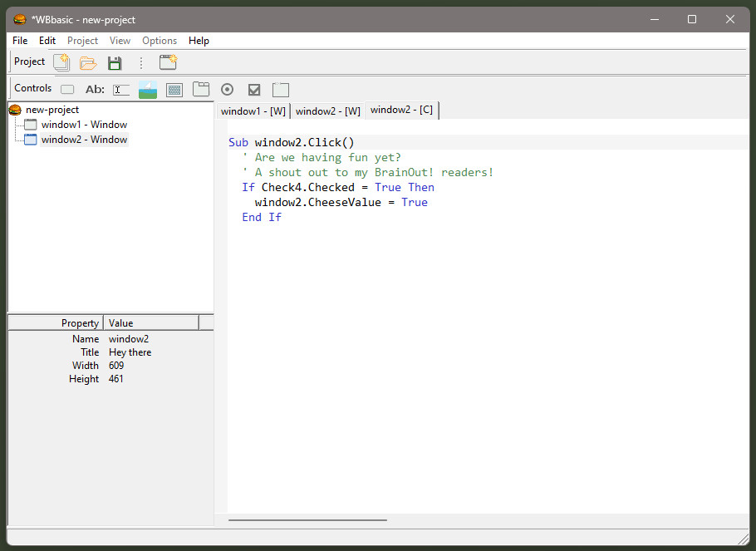The height and width of the screenshot is (551, 756).
Task: Open the Edit menu
Action: click(x=47, y=41)
